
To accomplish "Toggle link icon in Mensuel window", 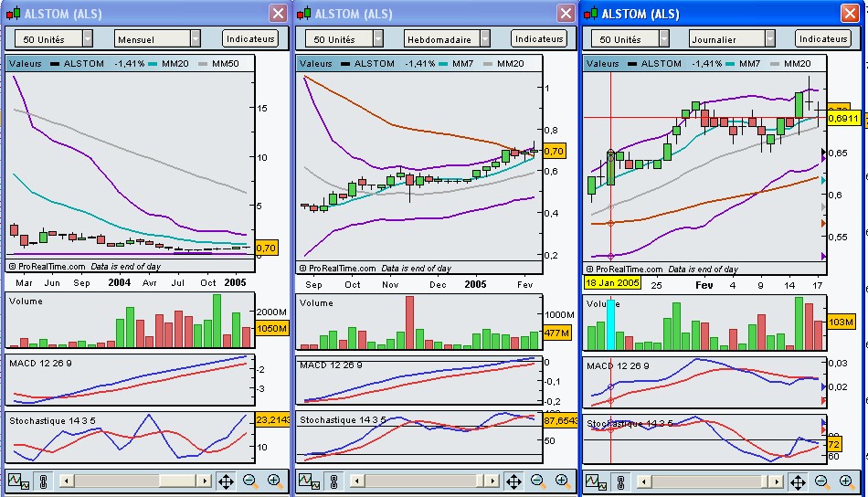I will (43, 481).
